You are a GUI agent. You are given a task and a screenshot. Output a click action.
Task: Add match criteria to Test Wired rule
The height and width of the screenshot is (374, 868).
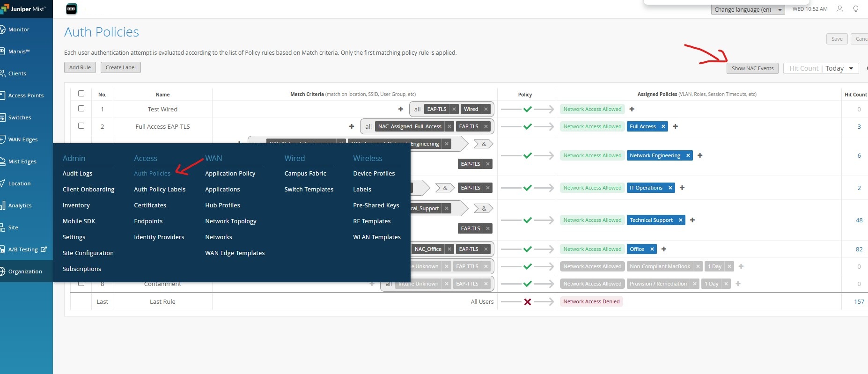[x=401, y=109]
